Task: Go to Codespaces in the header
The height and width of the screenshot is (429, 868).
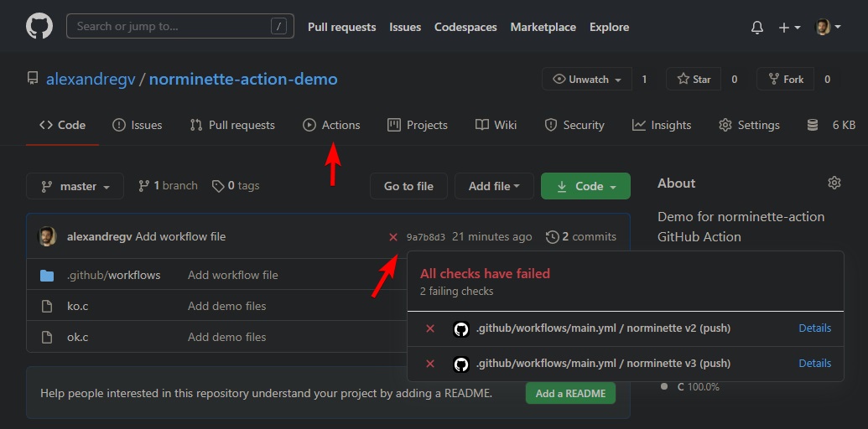Action: (465, 27)
